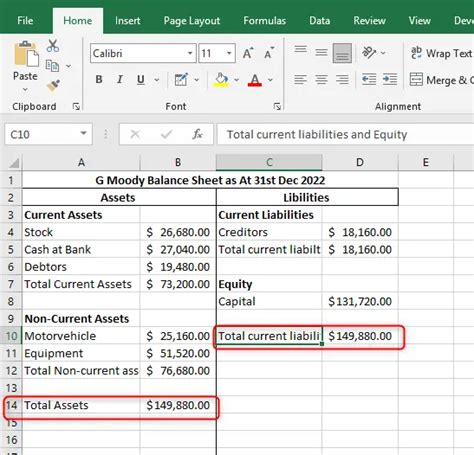The width and height of the screenshot is (474, 455).
Task: Expand Paste options arrow
Action: (x=25, y=90)
